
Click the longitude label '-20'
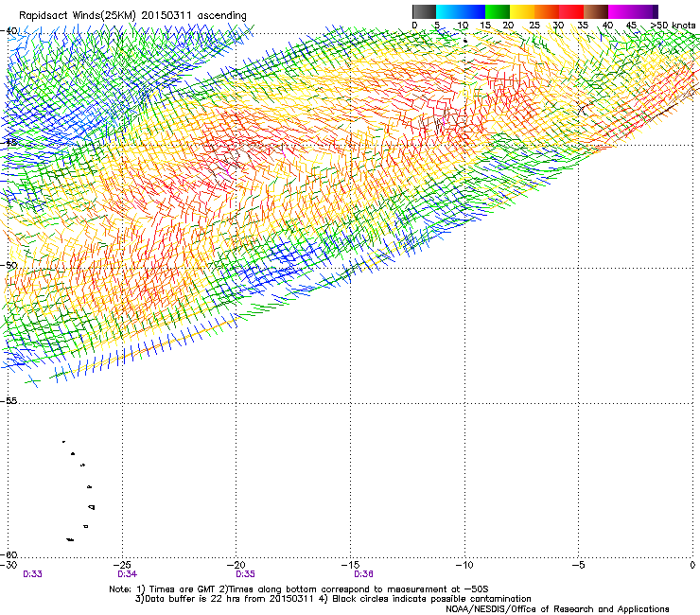236,565
